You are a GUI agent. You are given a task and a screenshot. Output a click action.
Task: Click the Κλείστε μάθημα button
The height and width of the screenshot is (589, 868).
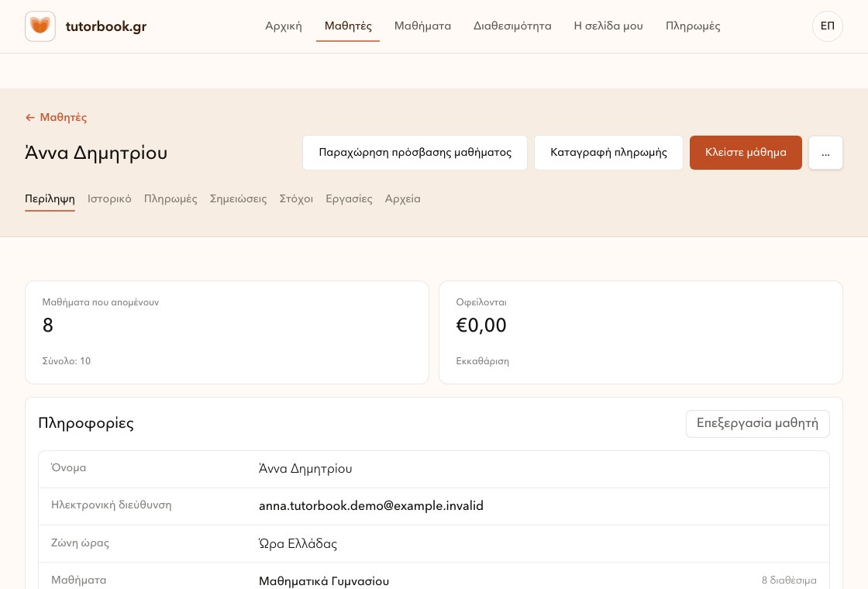[x=745, y=153]
